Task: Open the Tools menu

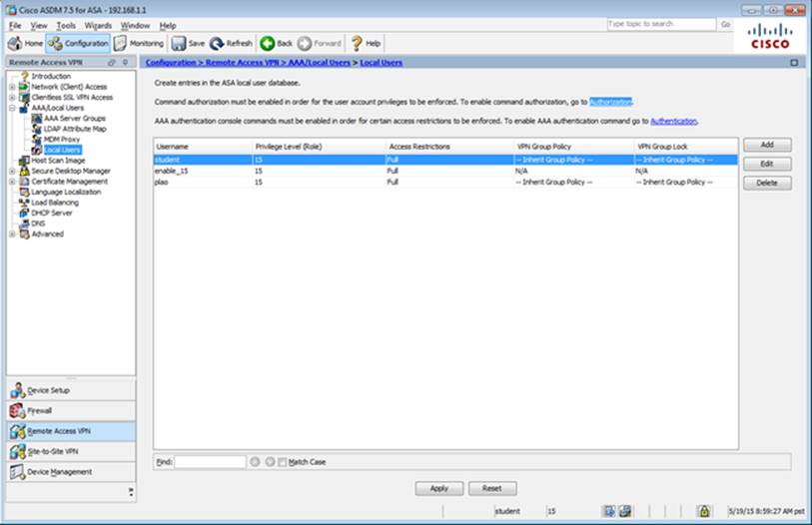Action: 66,25
